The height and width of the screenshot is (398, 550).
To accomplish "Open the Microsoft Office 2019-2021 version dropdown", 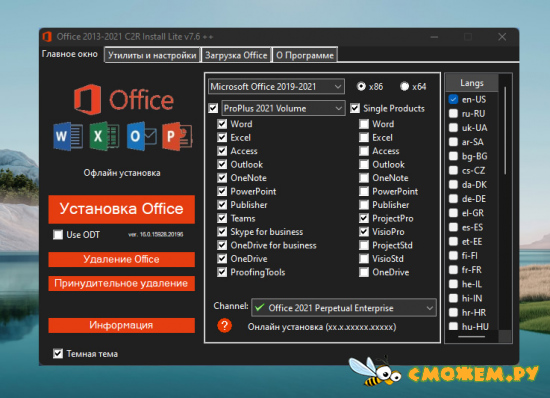I will pyautogui.click(x=276, y=87).
